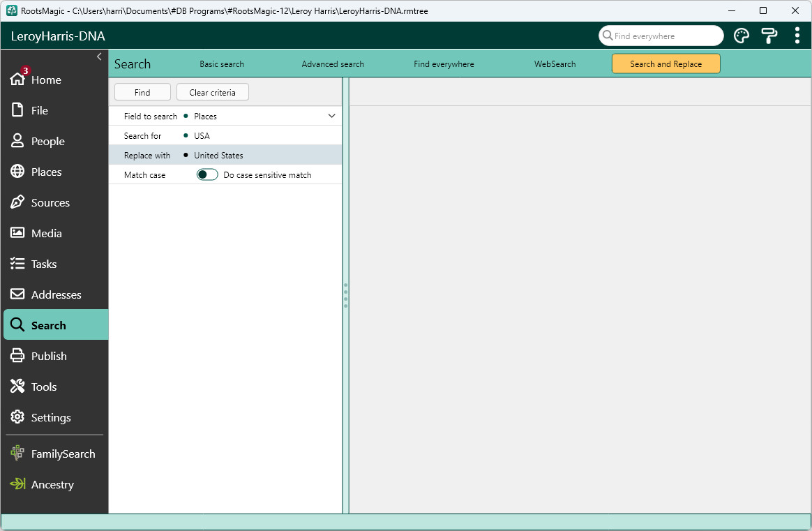Collapse the left sidebar with the chevron
812x531 pixels.
[x=99, y=57]
